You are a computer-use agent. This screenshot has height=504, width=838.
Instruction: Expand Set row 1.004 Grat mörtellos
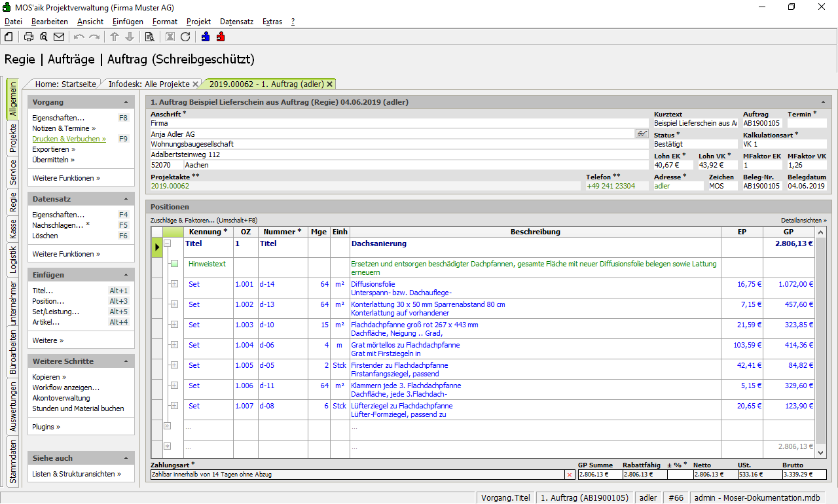click(x=174, y=345)
